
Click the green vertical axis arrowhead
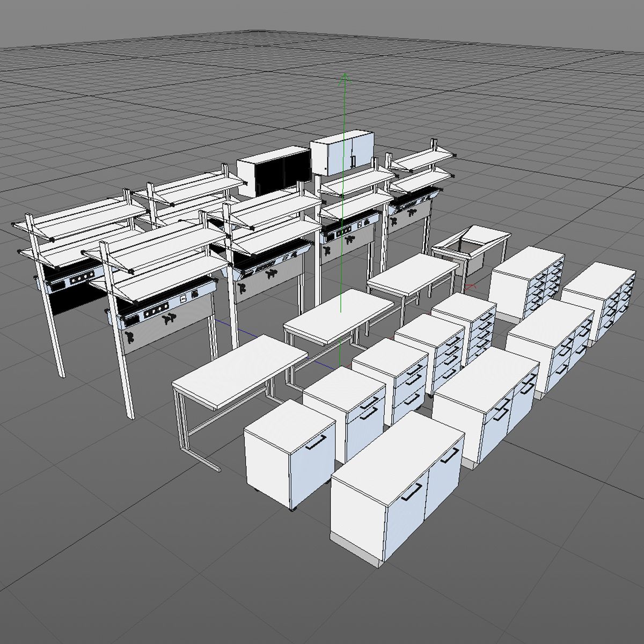point(345,78)
